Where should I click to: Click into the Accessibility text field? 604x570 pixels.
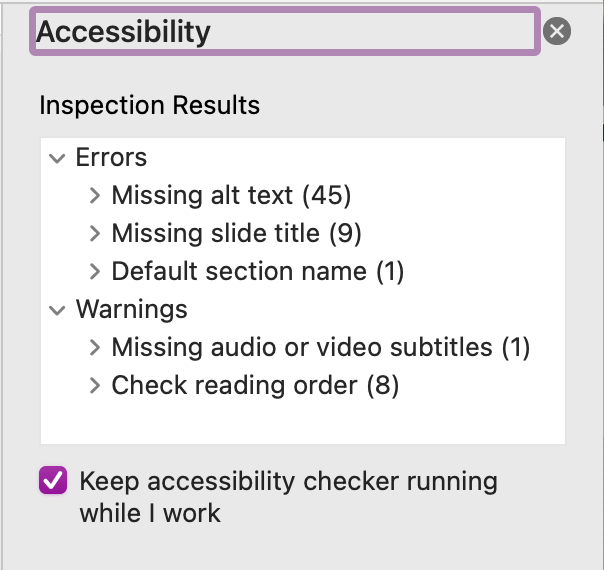pos(285,32)
